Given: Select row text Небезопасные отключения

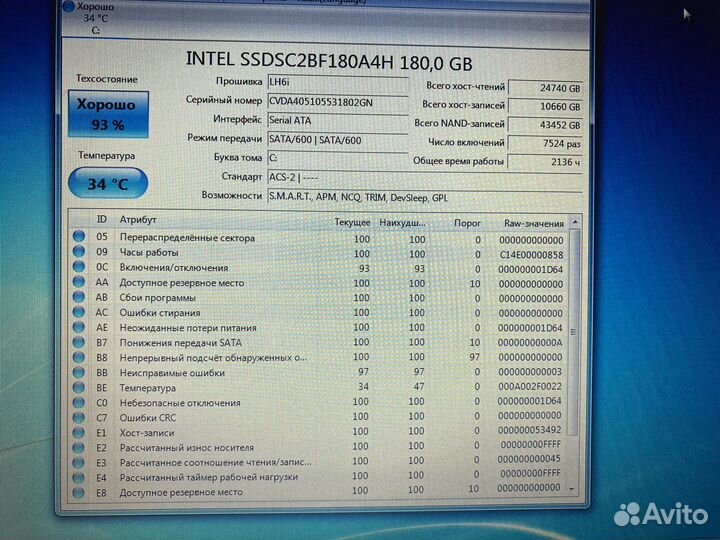Looking at the screenshot, I should coord(180,403).
